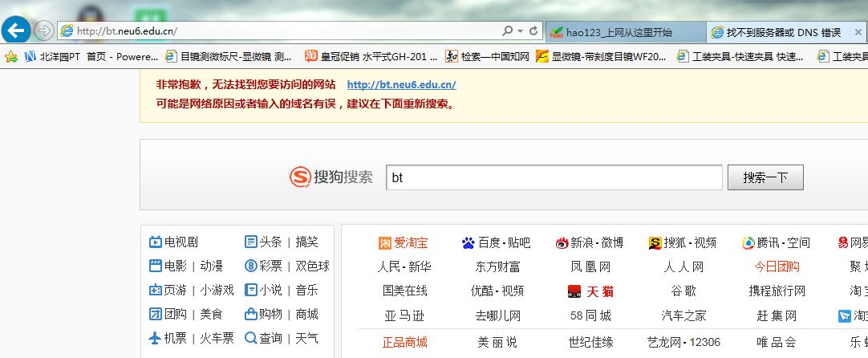868x358 pixels.
Task: Open the 东方财富 link
Action: click(497, 267)
